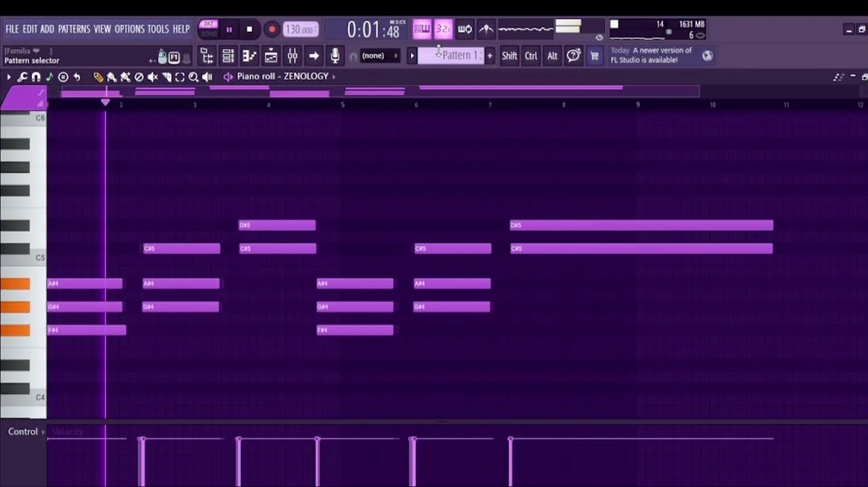Click the circular target-channel icon in piano roll
The width and height of the screenshot is (868, 487).
tap(63, 77)
